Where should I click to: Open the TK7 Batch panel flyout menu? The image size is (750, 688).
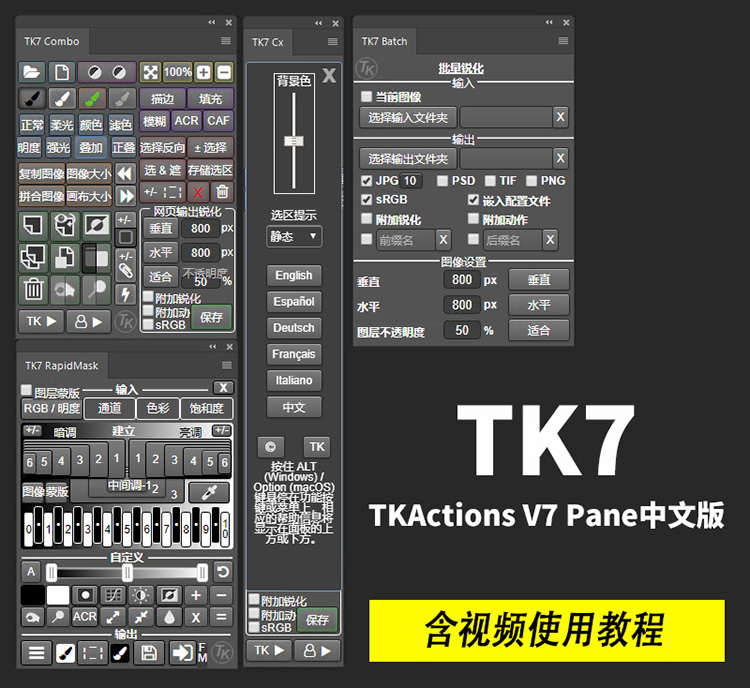(x=563, y=41)
